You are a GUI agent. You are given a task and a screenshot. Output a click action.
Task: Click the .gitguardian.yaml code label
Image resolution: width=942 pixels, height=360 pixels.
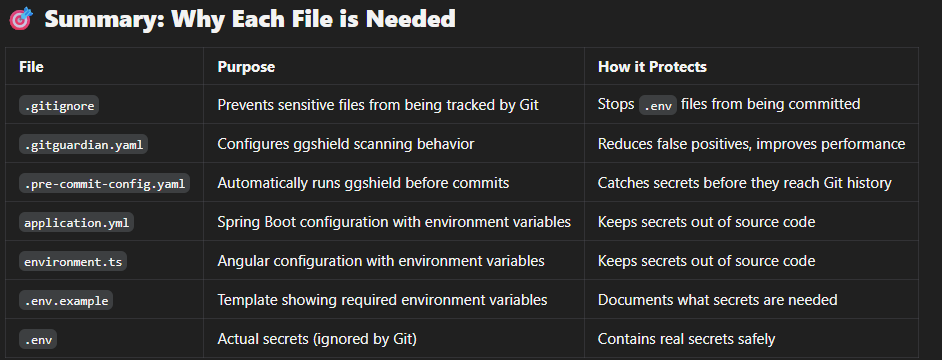click(84, 144)
